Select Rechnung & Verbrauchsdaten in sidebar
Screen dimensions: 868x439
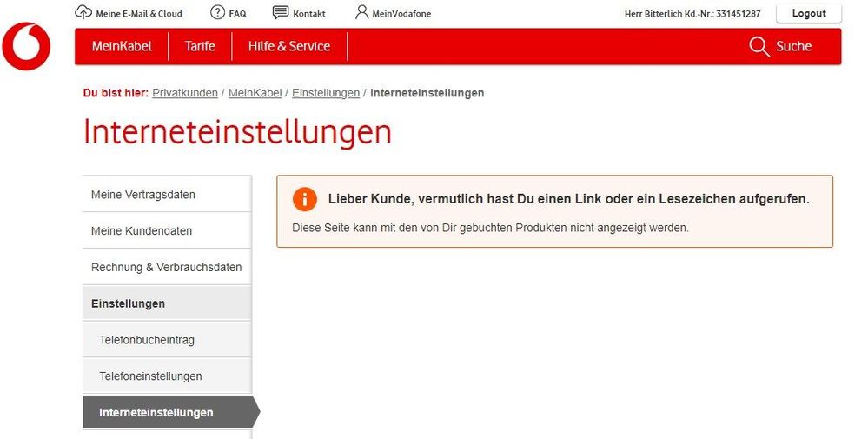(167, 267)
